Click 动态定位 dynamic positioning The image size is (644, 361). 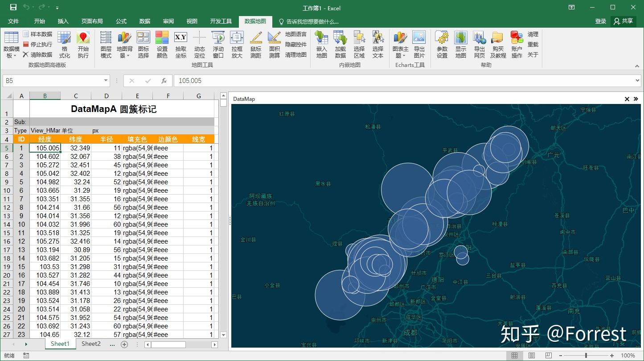(200, 45)
